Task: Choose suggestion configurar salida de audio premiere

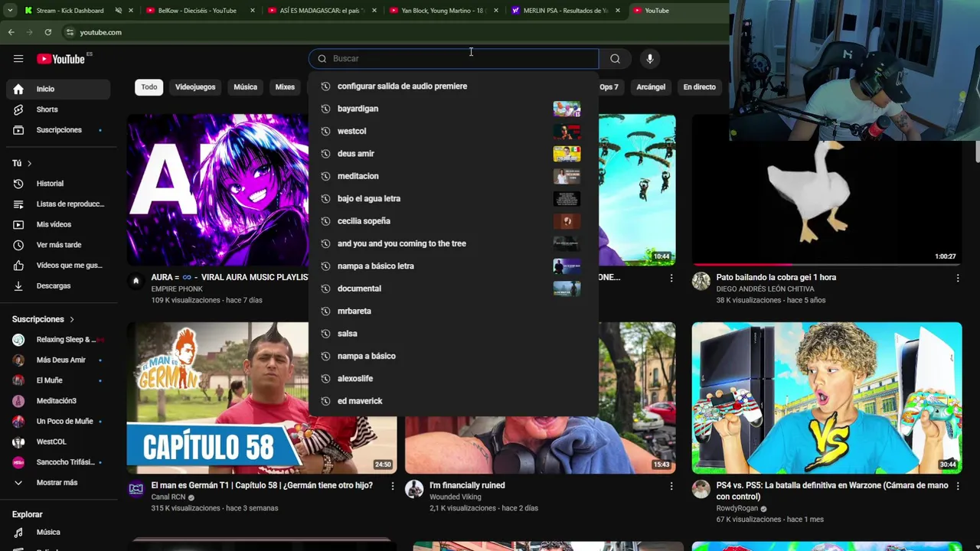Action: point(453,86)
